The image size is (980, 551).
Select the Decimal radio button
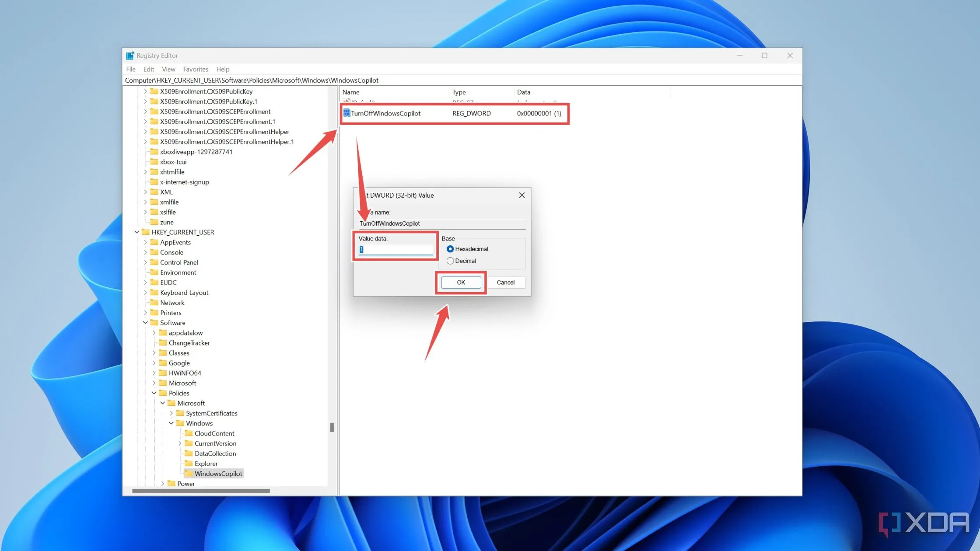450,261
